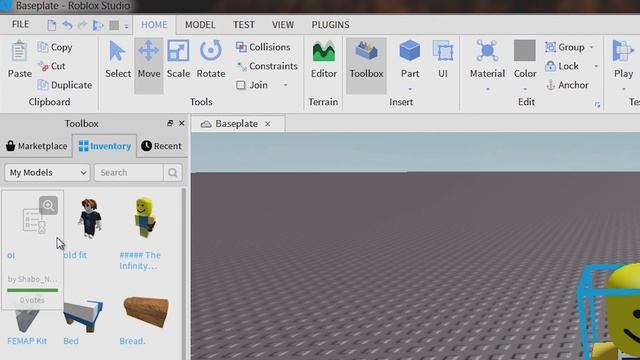Close the Toolbox panel
Screen dimensions: 640x360
(x=182, y=123)
